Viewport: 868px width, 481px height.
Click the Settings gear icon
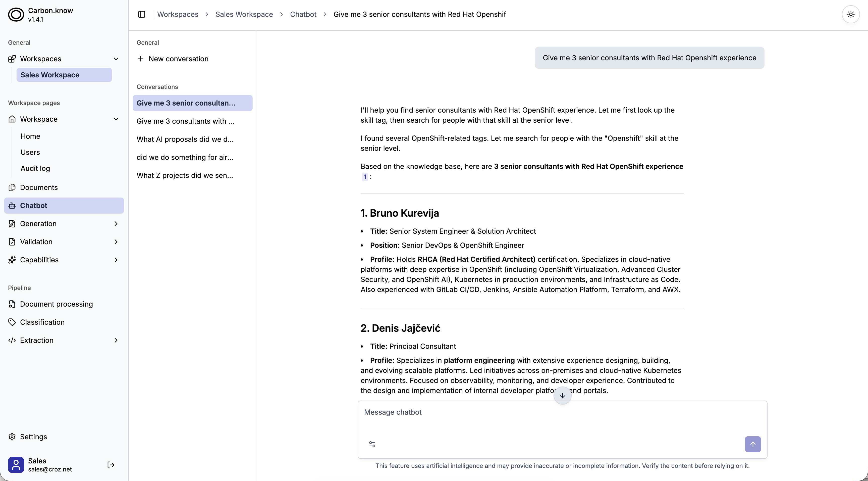click(x=12, y=437)
